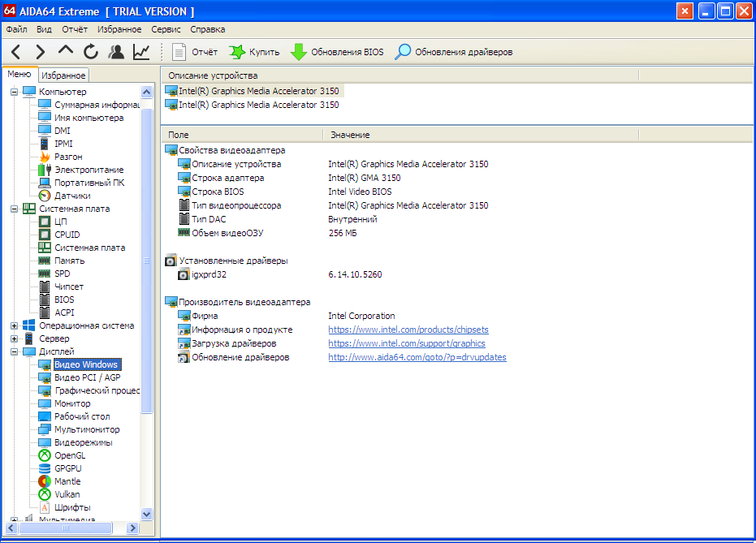
Task: Open the intel.com/support/graphics link
Action: coord(407,343)
